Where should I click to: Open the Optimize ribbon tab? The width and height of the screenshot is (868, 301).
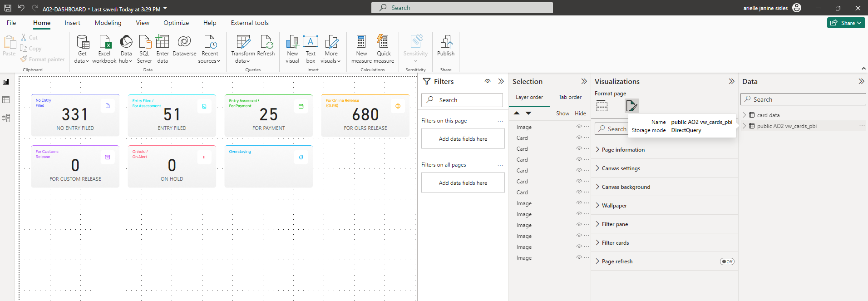[176, 23]
